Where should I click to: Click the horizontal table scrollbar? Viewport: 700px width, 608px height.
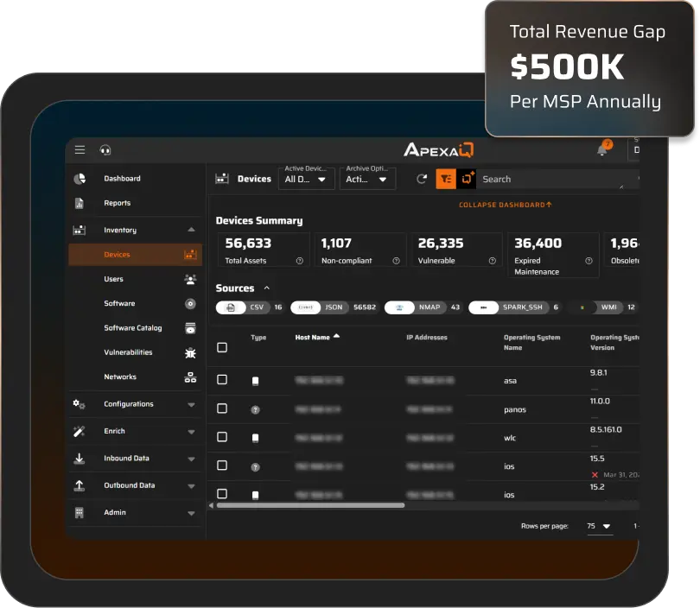309,505
